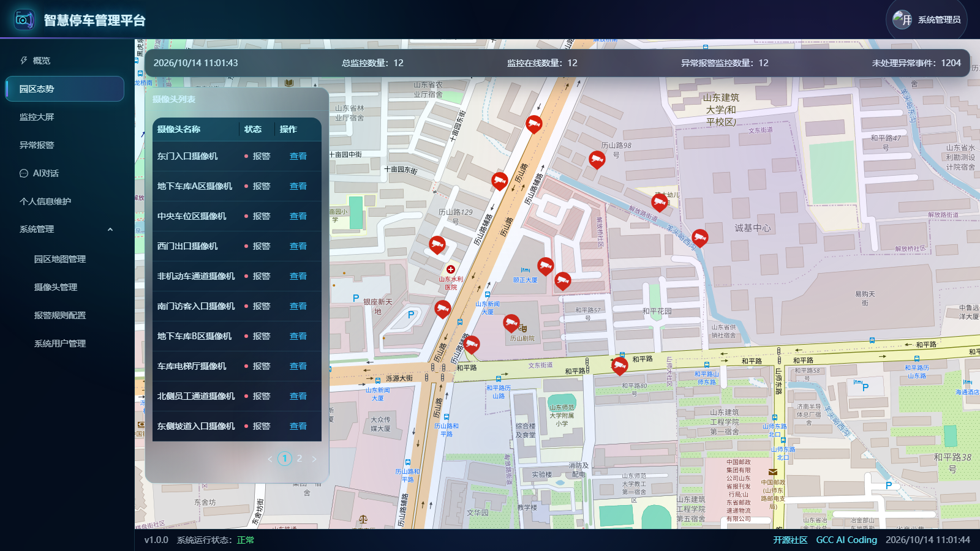Open the 开源社区 footer link
Viewport: 980px width, 551px height.
pos(790,540)
